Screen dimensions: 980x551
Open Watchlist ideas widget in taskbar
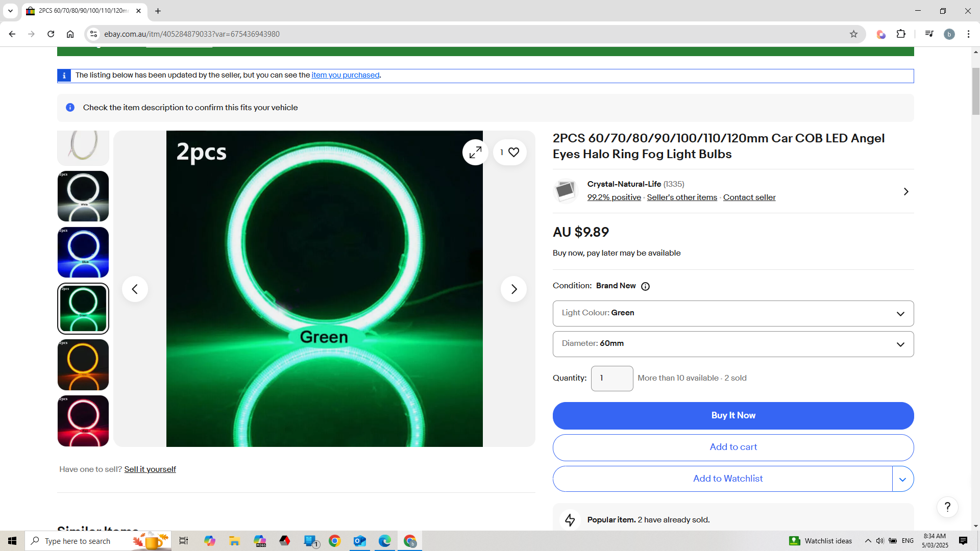point(820,541)
